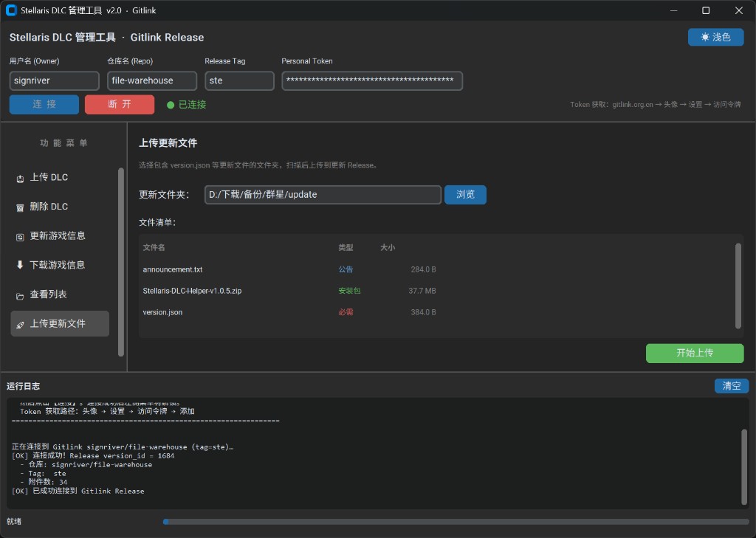
Task: Click the green 开始上传 button
Action: [695, 353]
